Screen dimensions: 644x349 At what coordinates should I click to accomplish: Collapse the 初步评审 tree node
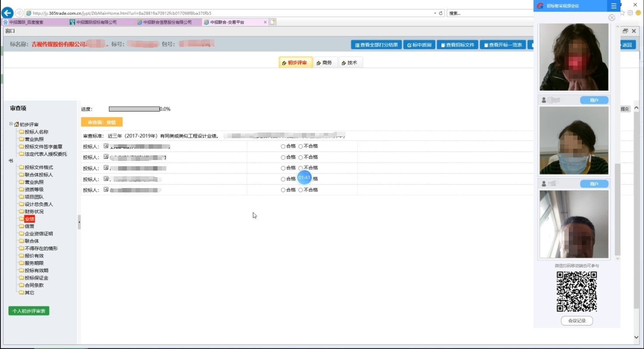[11, 124]
